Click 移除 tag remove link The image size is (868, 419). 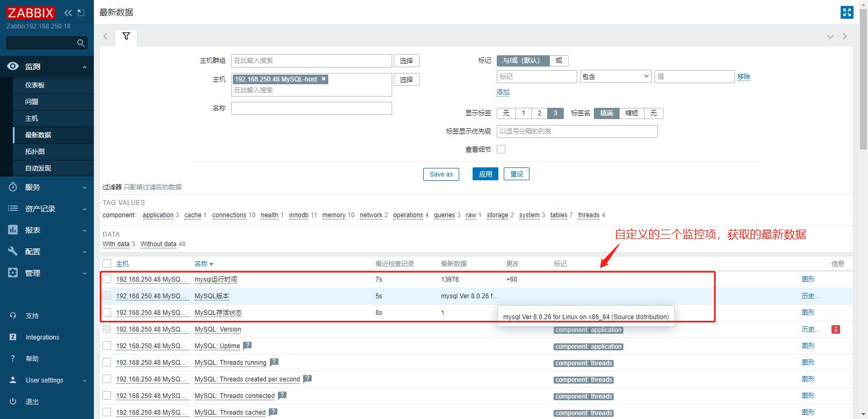(x=744, y=77)
